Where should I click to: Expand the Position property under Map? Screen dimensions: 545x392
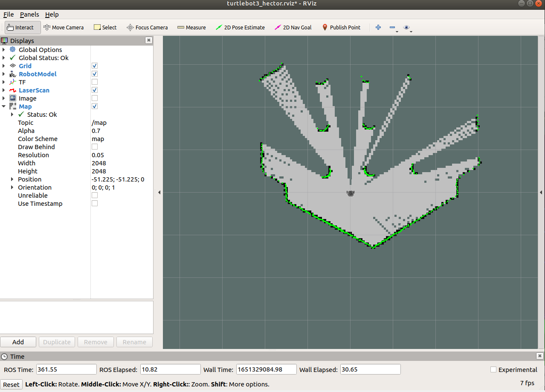coord(12,179)
